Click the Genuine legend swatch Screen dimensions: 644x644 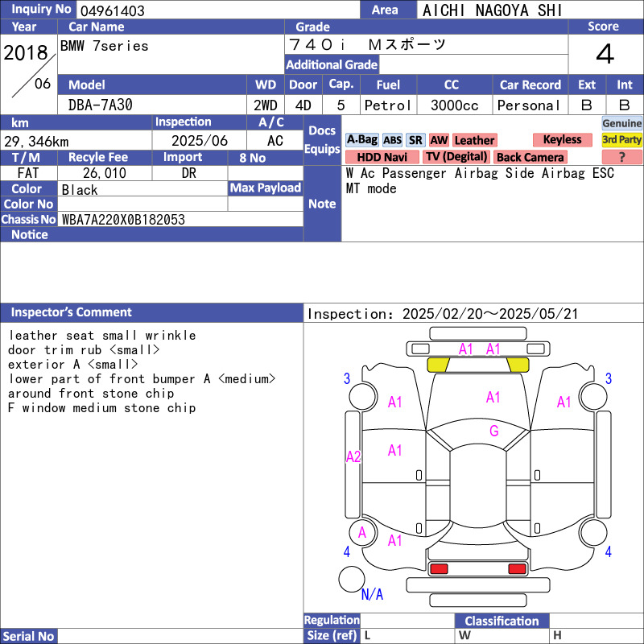pos(622,123)
